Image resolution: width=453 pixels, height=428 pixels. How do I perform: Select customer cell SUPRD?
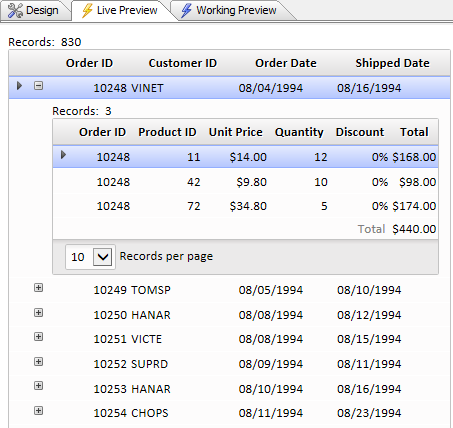[149, 364]
